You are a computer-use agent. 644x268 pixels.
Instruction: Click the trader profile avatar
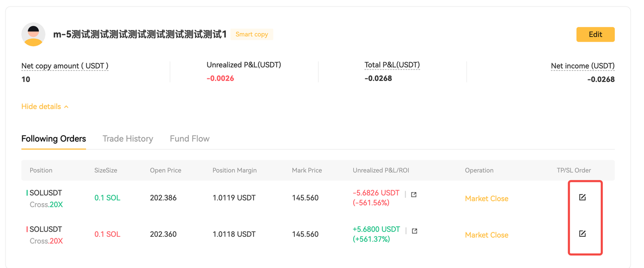[34, 34]
